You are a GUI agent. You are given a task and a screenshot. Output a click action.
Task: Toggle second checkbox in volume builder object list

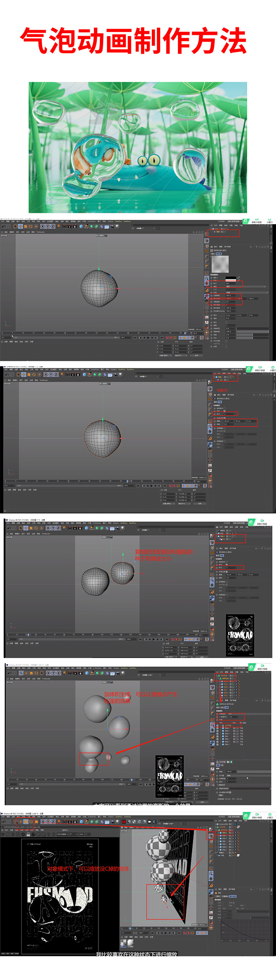[x=217, y=728]
